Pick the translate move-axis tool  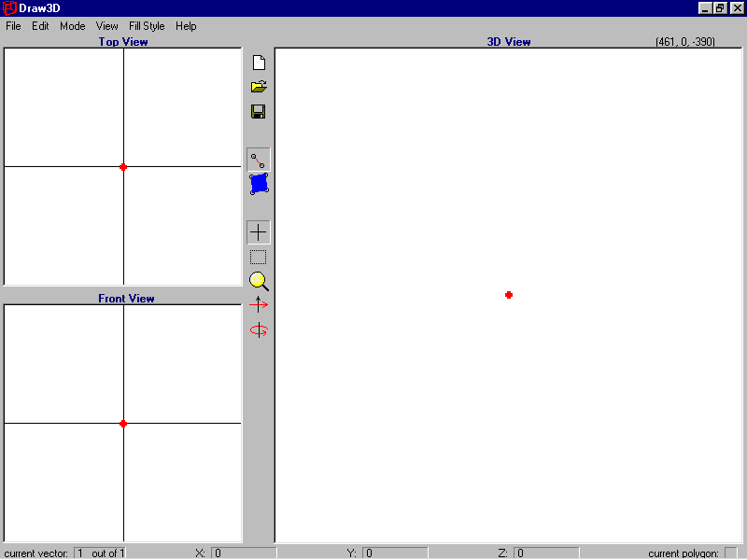(x=259, y=305)
